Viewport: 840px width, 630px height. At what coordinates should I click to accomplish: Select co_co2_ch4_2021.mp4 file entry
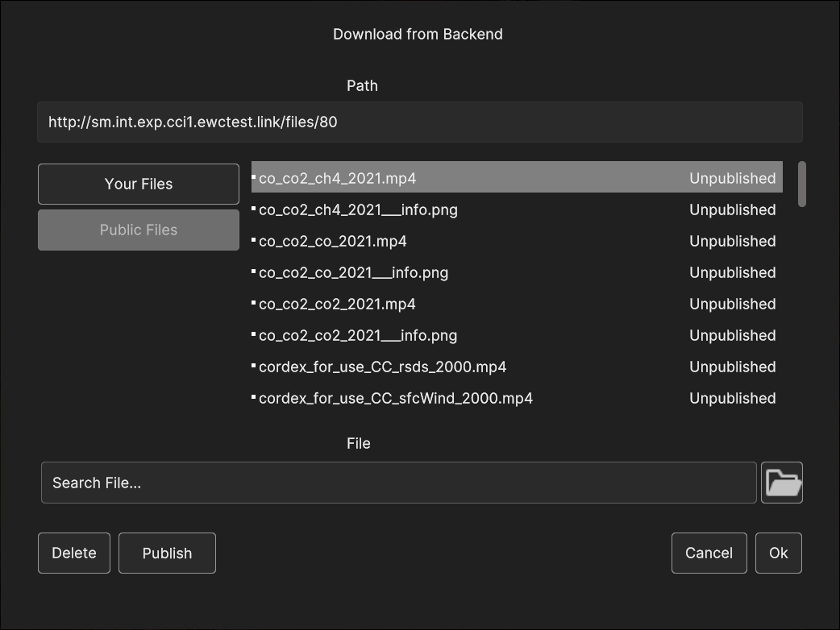pos(517,177)
